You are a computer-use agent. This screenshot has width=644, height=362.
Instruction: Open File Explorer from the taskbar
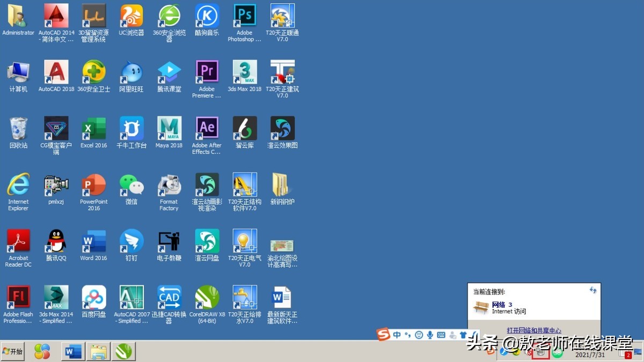98,352
